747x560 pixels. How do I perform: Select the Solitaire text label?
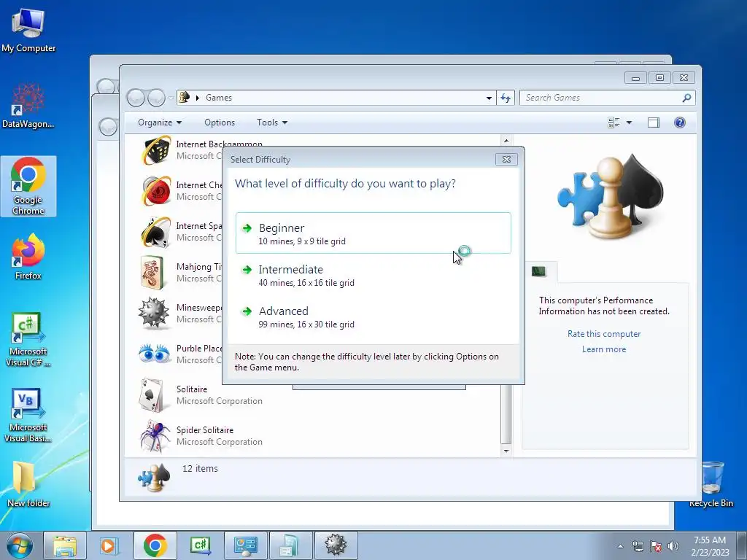pyautogui.click(x=192, y=389)
